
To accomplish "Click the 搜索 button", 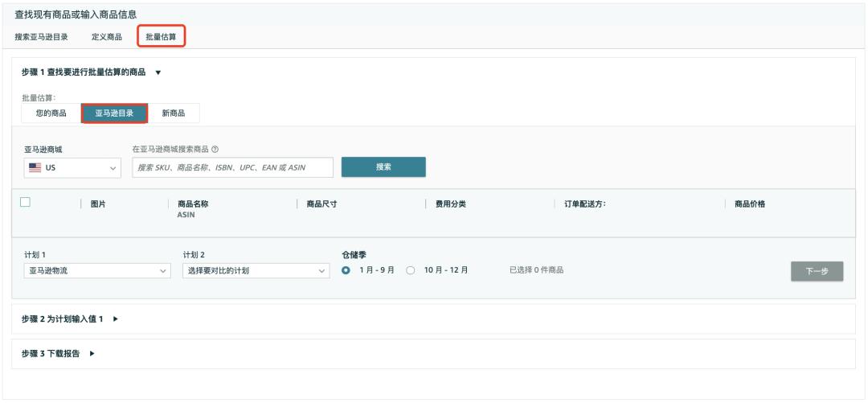I will [383, 167].
